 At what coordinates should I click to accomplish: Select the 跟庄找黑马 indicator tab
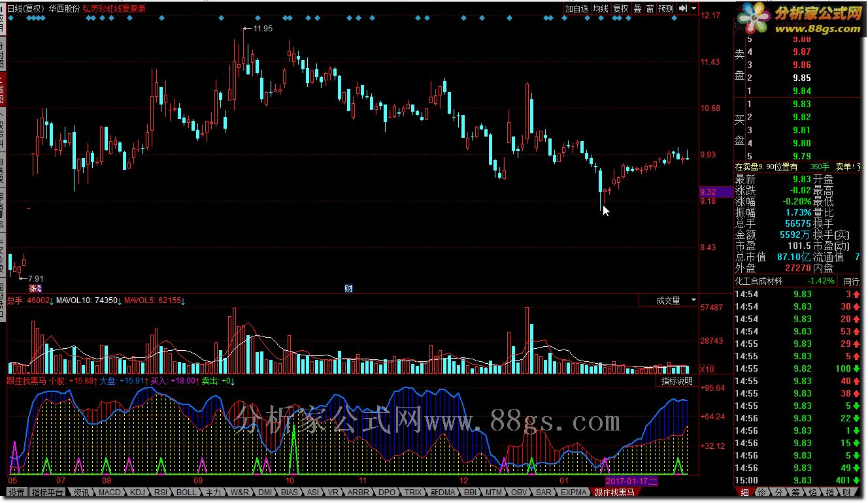pyautogui.click(x=614, y=492)
